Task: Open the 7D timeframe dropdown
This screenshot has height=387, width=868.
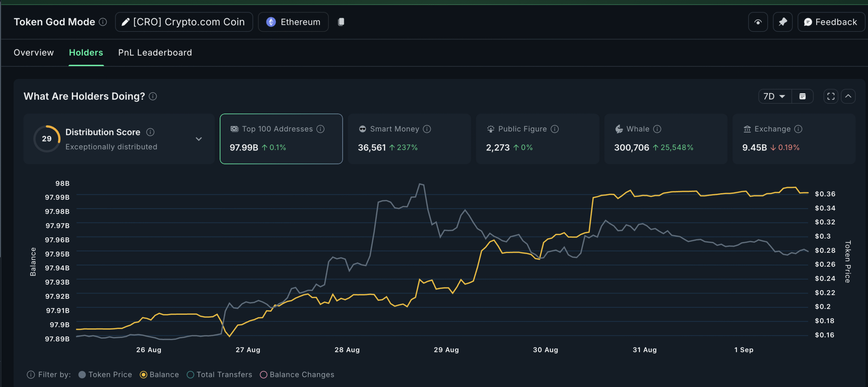Action: [774, 96]
